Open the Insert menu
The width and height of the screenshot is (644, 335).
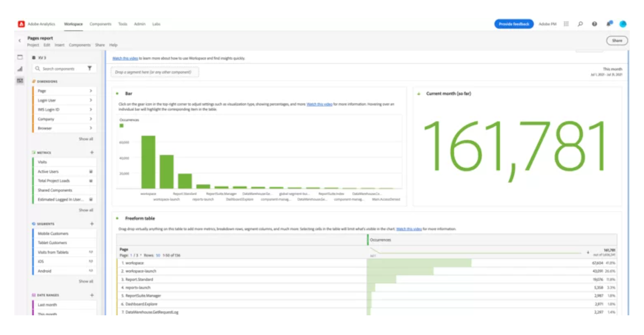tap(60, 45)
